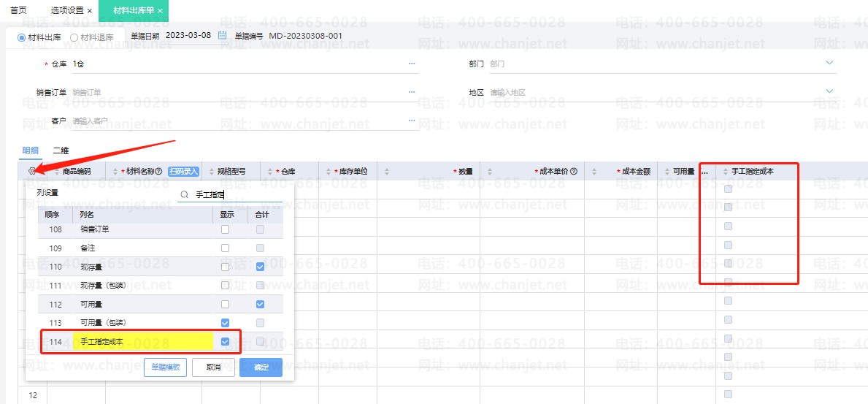Check 显示 for row 110 现存量

coord(225,267)
